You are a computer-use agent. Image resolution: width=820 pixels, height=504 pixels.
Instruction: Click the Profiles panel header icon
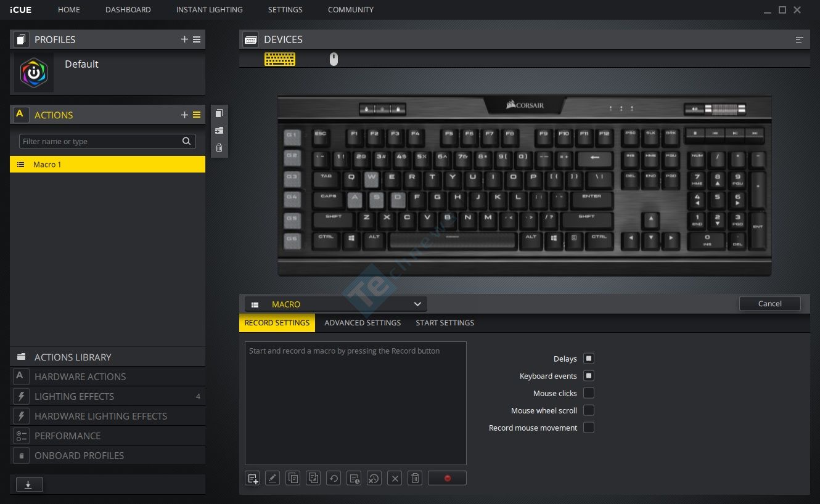click(20, 39)
